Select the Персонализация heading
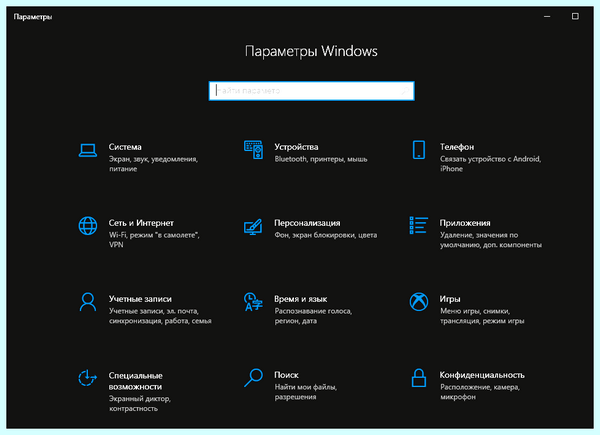Screen dimensions: 600x435 click(x=307, y=223)
